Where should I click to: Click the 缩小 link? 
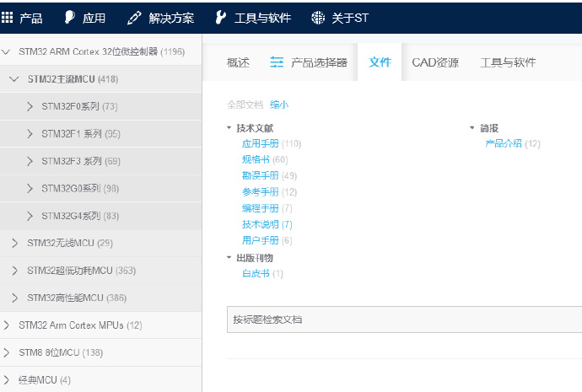[x=279, y=105]
